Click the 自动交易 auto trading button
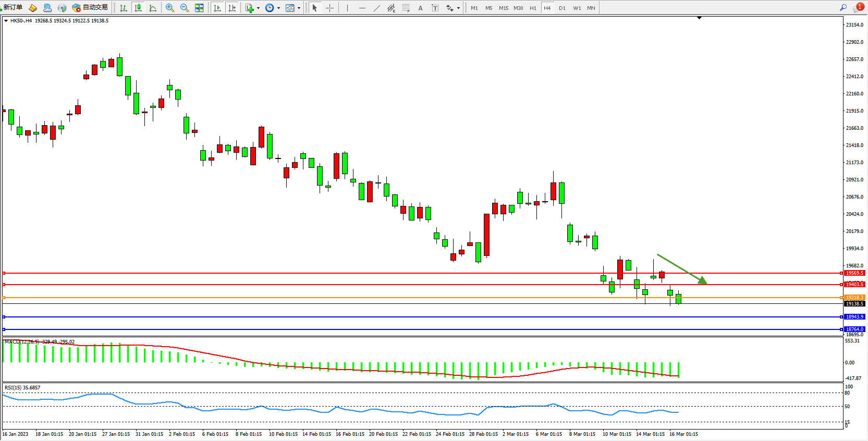The image size is (868, 441). 90,7
